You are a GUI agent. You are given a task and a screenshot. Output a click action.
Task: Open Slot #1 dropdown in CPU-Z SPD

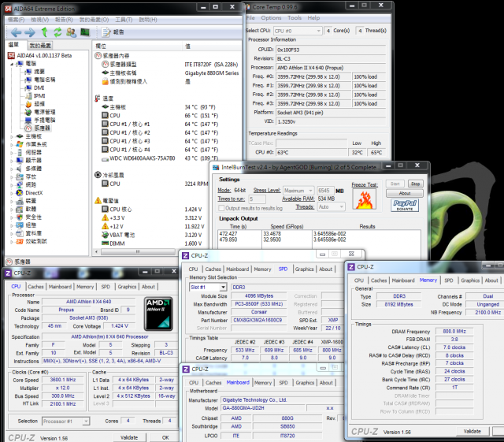point(208,288)
